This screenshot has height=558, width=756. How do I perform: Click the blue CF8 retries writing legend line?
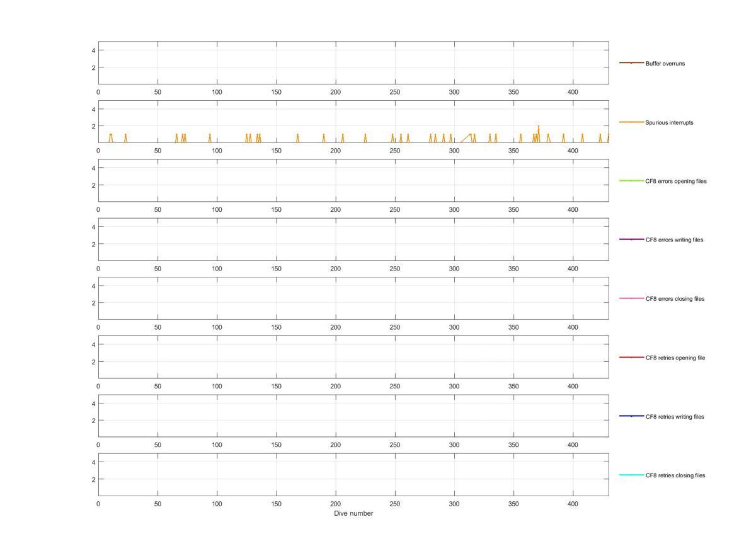click(x=631, y=416)
